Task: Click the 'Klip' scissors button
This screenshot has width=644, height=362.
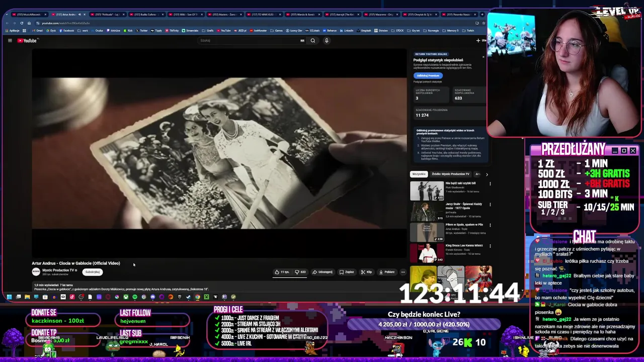Action: 366,272
